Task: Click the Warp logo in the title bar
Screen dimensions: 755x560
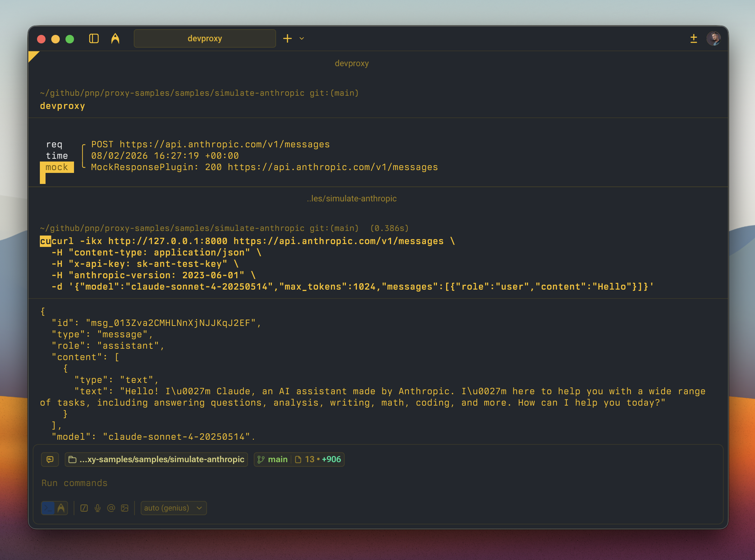Action: click(x=116, y=38)
